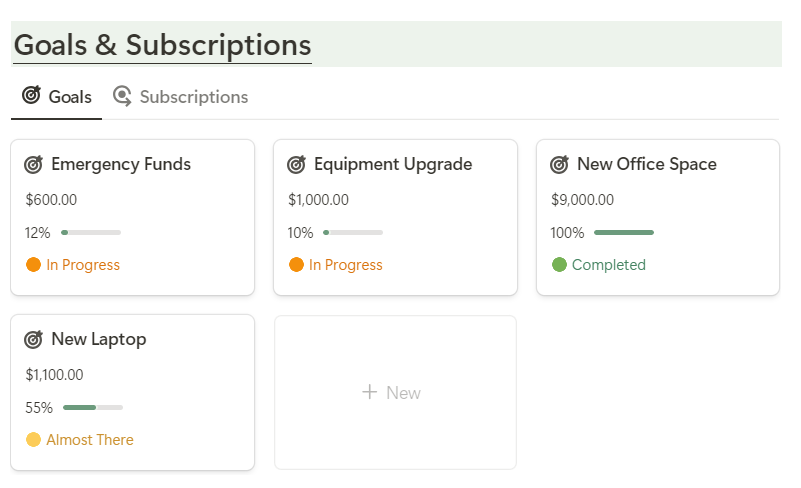Click the plus icon to add new goal
The image size is (801, 488).
coord(370,392)
